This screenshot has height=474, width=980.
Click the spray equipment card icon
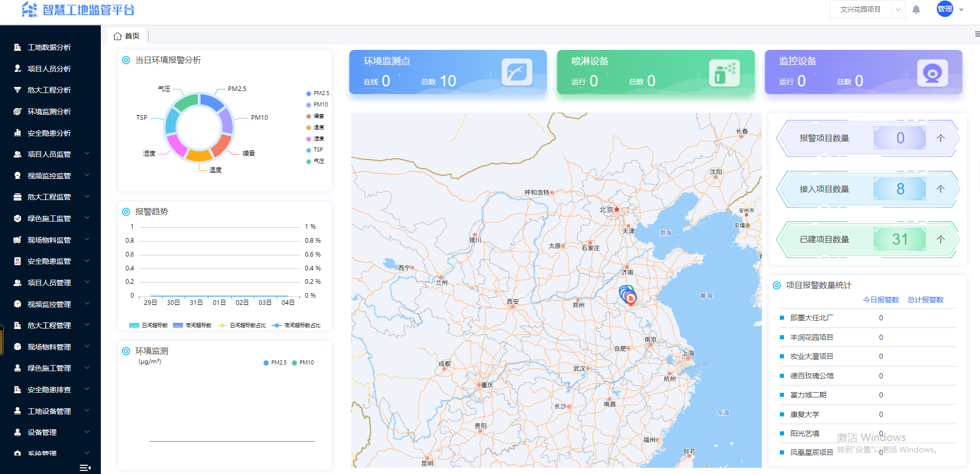[724, 72]
